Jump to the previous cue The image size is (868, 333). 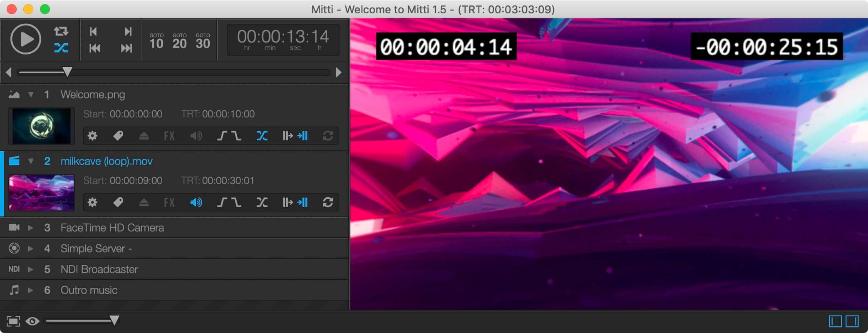pyautogui.click(x=94, y=48)
